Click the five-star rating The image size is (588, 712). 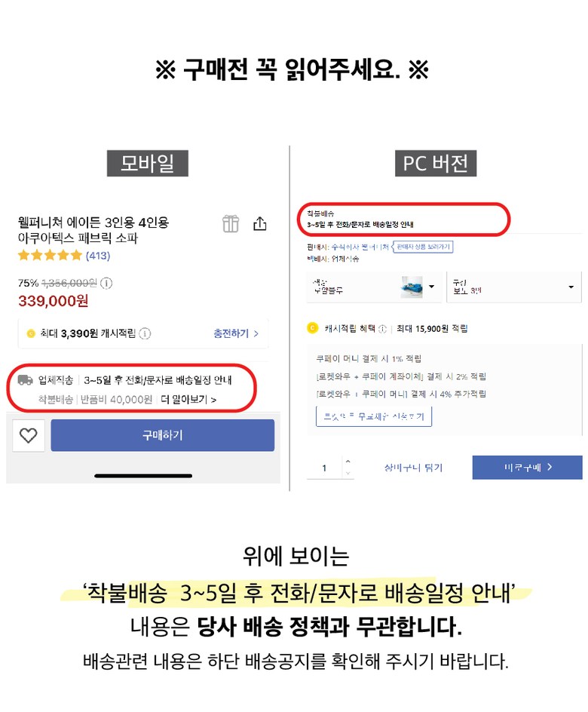tap(50, 255)
